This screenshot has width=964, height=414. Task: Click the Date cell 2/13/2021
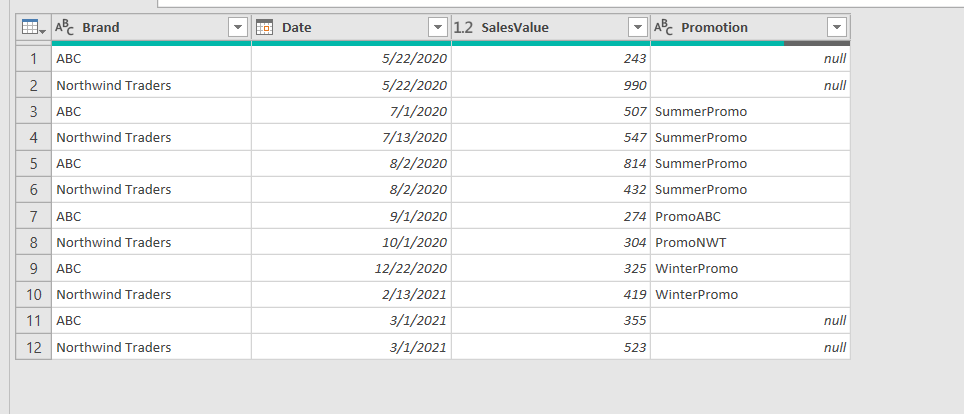coord(351,295)
